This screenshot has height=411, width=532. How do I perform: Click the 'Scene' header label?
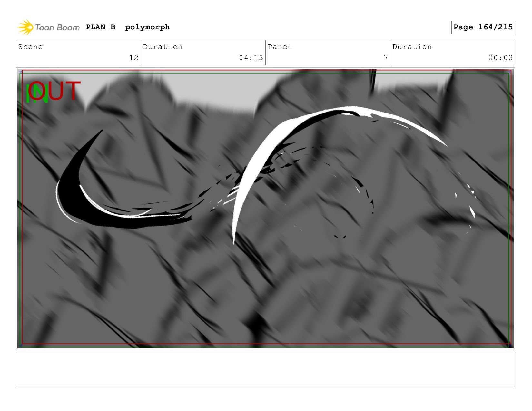(x=30, y=47)
